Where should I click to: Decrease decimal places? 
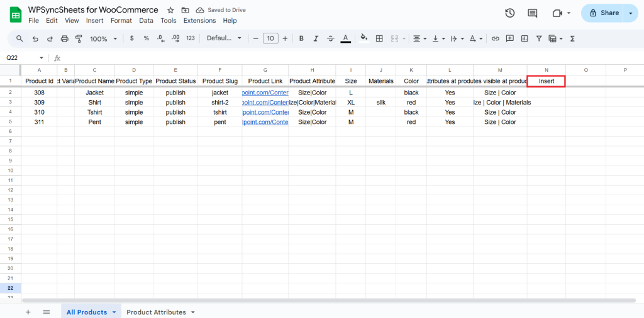pos(160,38)
